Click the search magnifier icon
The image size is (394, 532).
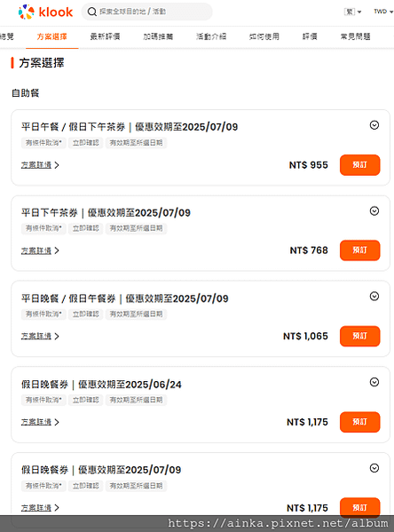tap(91, 12)
